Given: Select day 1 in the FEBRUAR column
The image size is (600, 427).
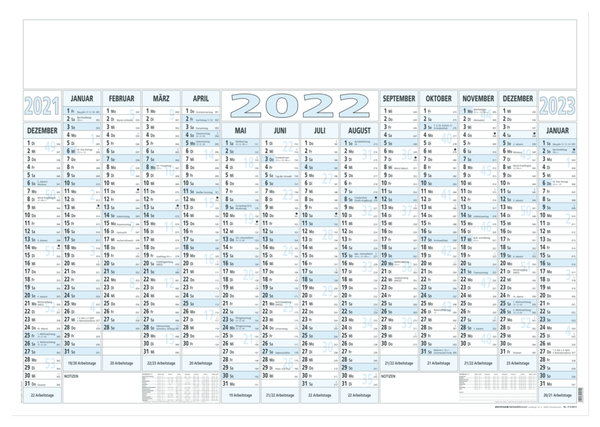Looking at the screenshot, I should tap(107, 113).
